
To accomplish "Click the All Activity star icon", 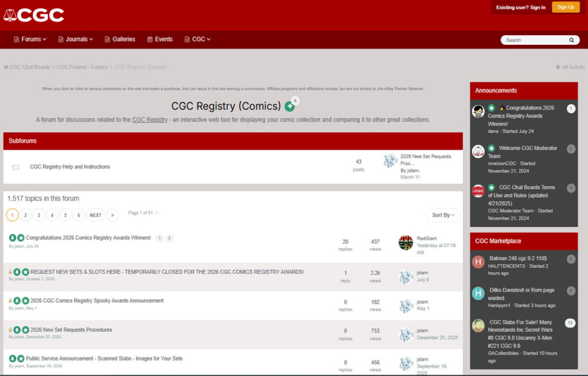I will tap(558, 67).
